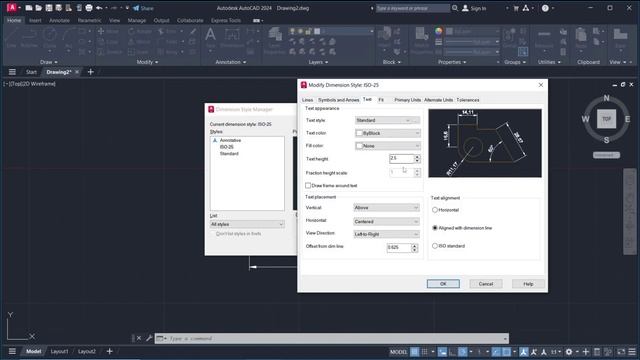The image size is (640, 360).
Task: Switch to the Annotate ribbon tab
Action: click(59, 20)
